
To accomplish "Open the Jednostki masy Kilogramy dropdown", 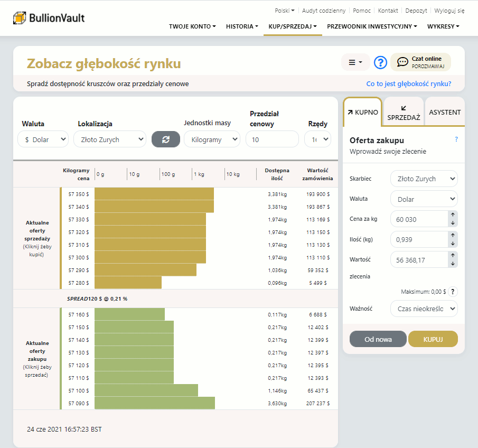I will tap(212, 139).
